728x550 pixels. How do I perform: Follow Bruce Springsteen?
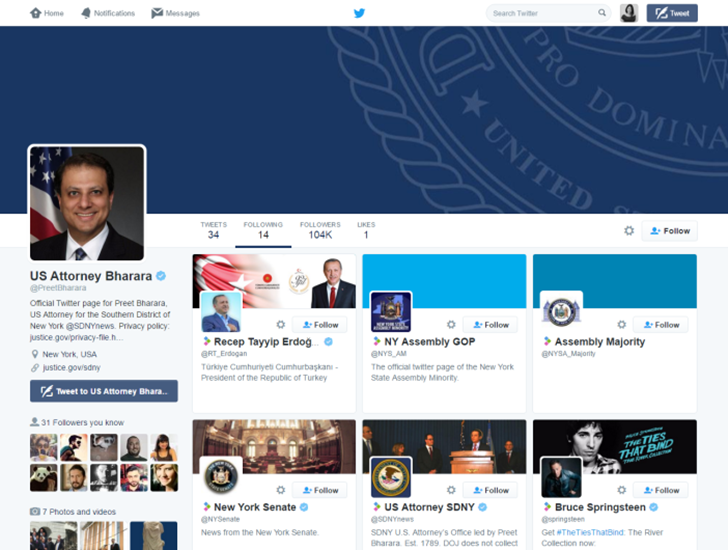661,490
